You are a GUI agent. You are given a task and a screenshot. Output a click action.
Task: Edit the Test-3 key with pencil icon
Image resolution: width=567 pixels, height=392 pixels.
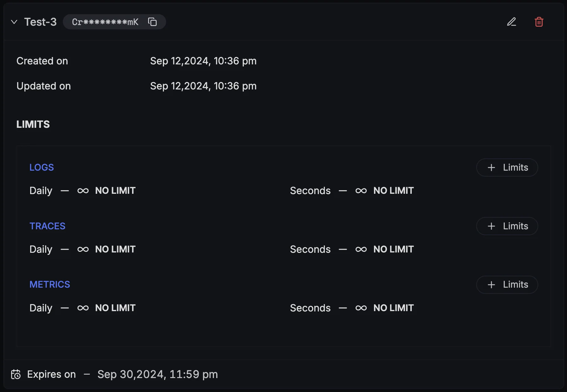(x=511, y=22)
